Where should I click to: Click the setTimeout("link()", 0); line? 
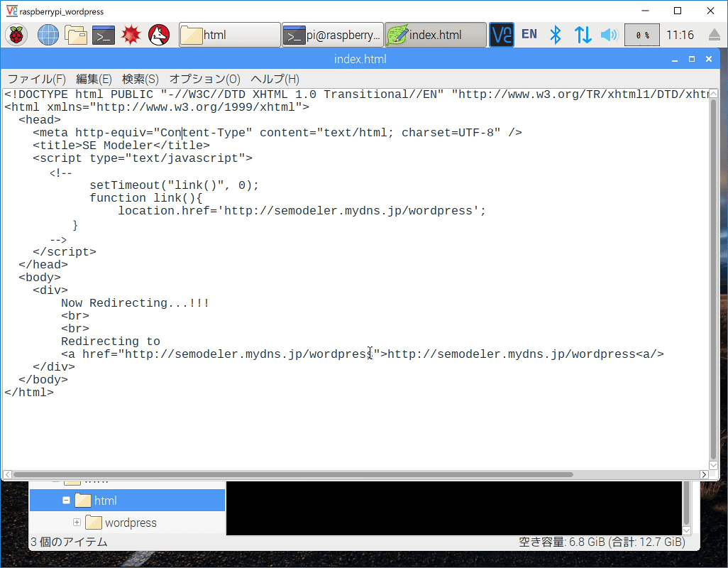coord(174,185)
